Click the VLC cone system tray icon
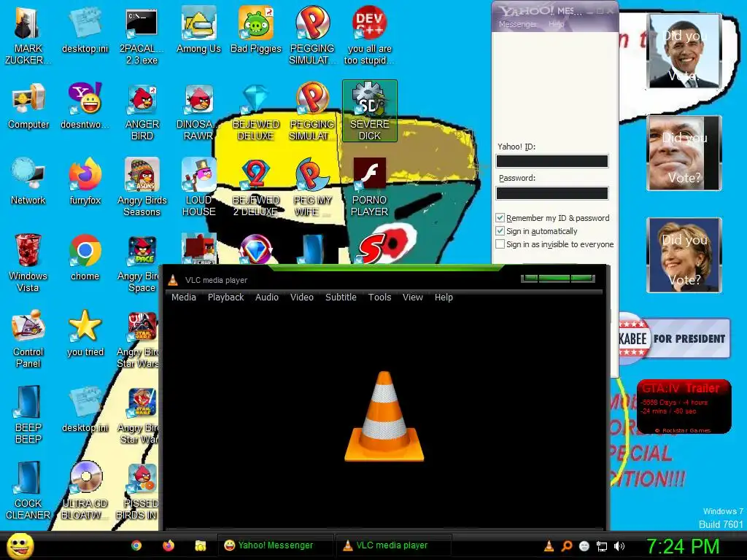The height and width of the screenshot is (560, 747). [x=549, y=546]
